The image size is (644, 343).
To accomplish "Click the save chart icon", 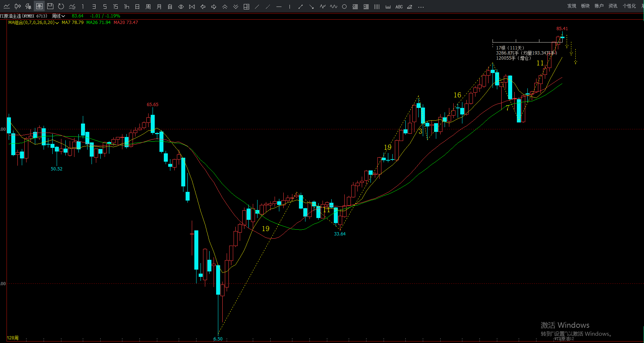I will click(50, 6).
